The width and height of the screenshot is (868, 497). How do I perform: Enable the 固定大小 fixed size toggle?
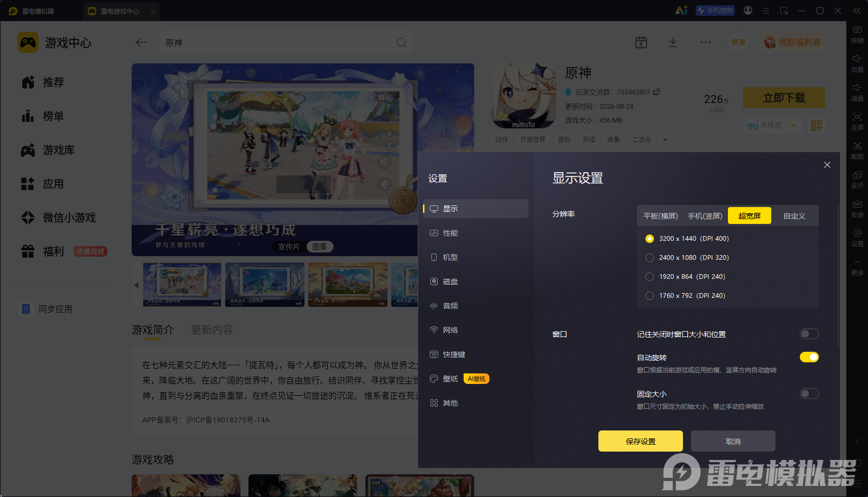809,393
